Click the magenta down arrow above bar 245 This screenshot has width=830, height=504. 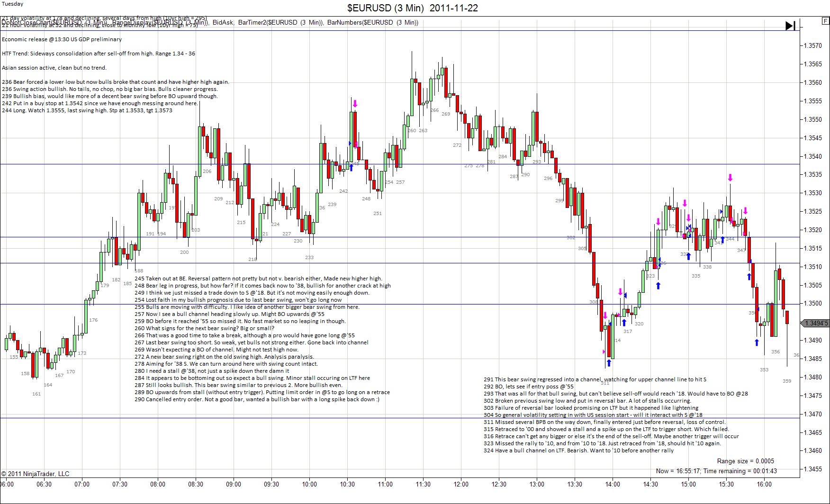pyautogui.click(x=355, y=104)
